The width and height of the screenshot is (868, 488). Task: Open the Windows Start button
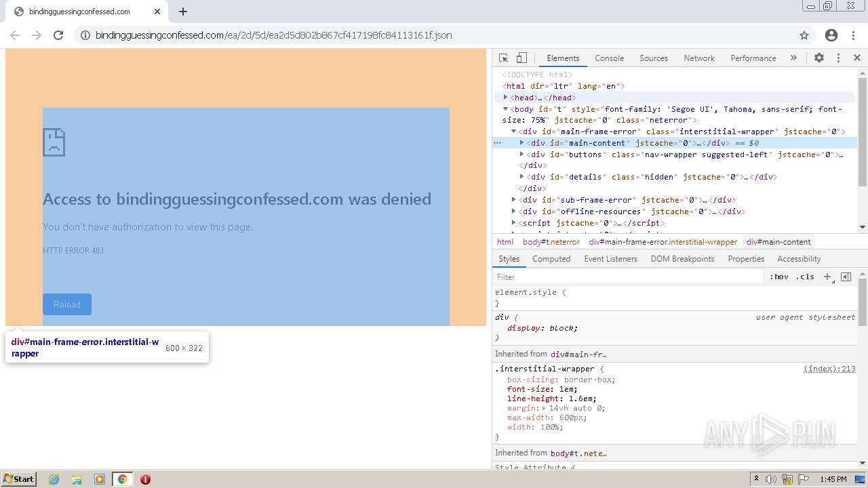[x=18, y=479]
